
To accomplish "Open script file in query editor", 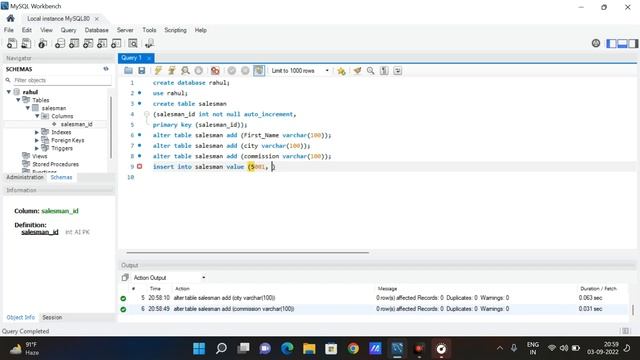I will (x=128, y=71).
